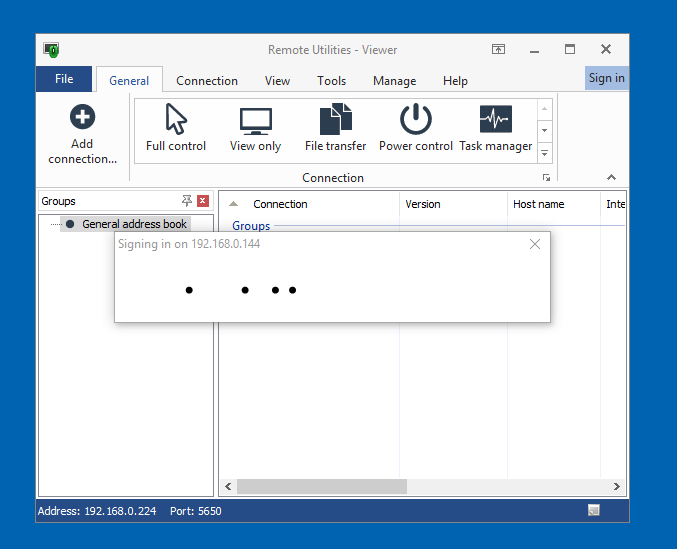Click the Groups section label in list

[x=251, y=226]
